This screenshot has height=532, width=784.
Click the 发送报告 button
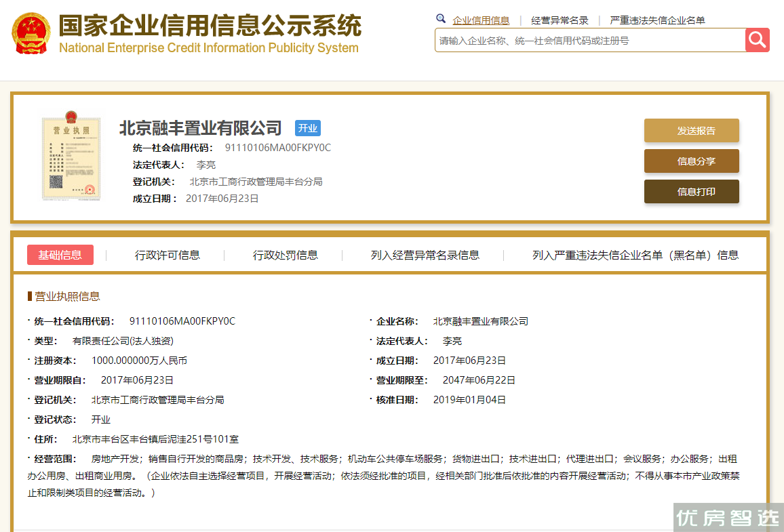coord(692,130)
